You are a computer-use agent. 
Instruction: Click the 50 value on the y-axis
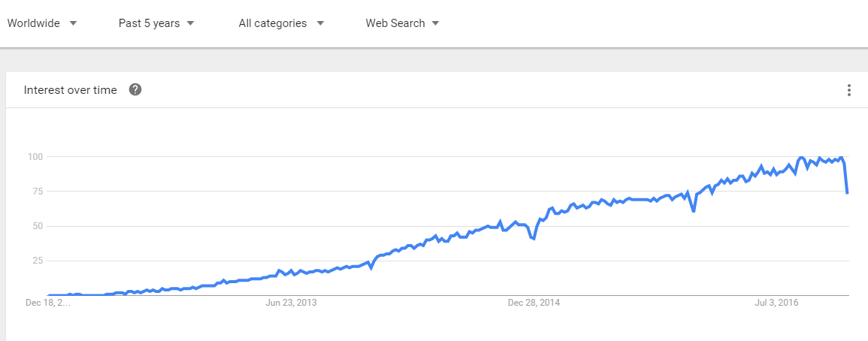tap(38, 226)
